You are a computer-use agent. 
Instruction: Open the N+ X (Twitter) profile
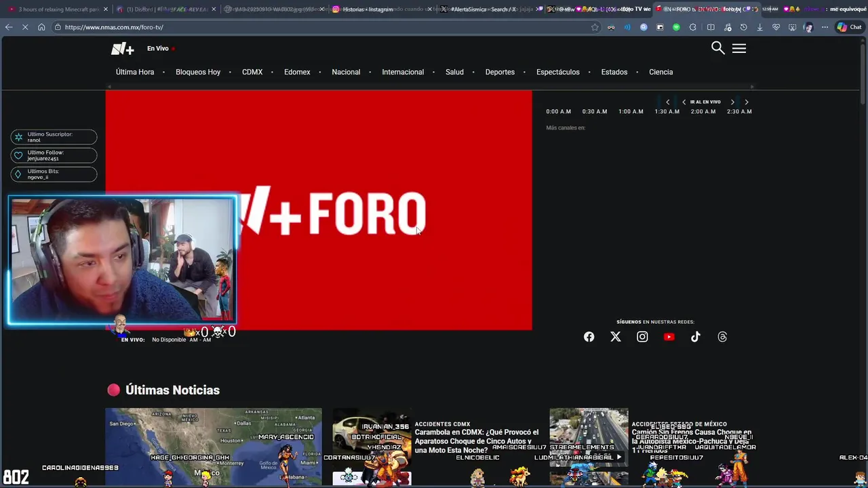(x=615, y=337)
